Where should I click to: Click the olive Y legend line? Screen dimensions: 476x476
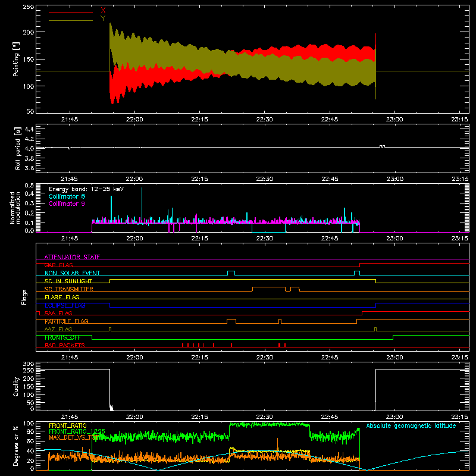click(x=71, y=20)
